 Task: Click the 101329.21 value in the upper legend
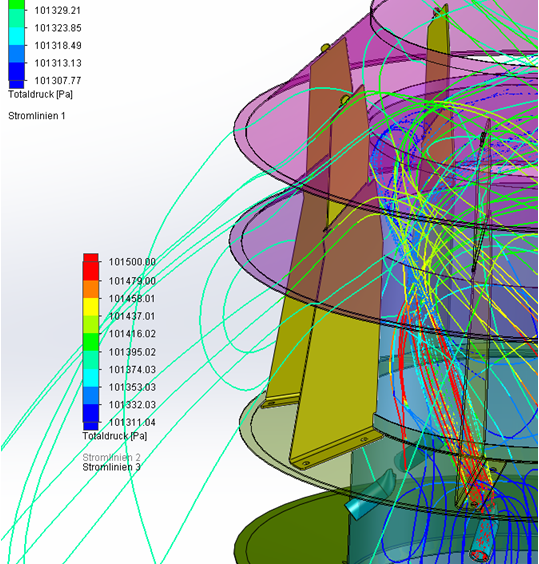click(58, 10)
